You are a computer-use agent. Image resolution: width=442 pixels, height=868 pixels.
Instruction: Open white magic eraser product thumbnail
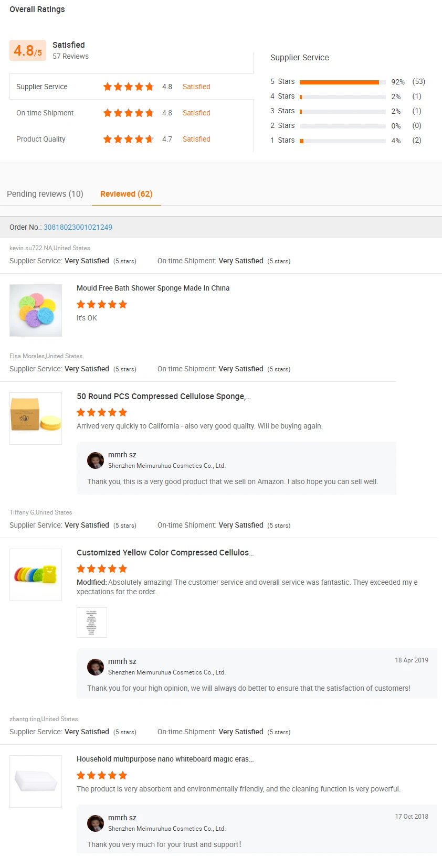click(36, 781)
